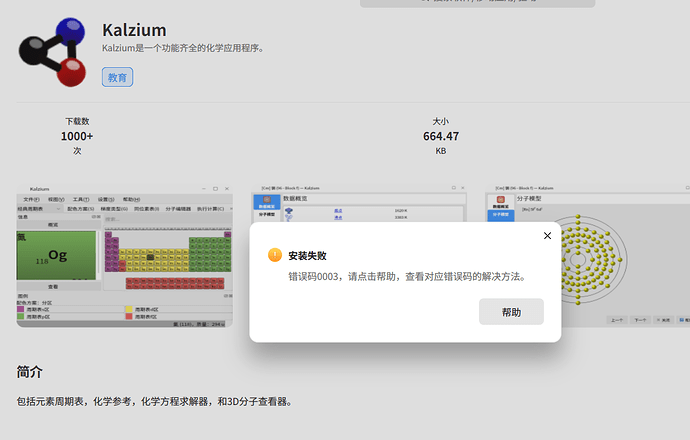Close the 安装失败 dialog with X
Image resolution: width=690 pixels, height=440 pixels.
[547, 236]
